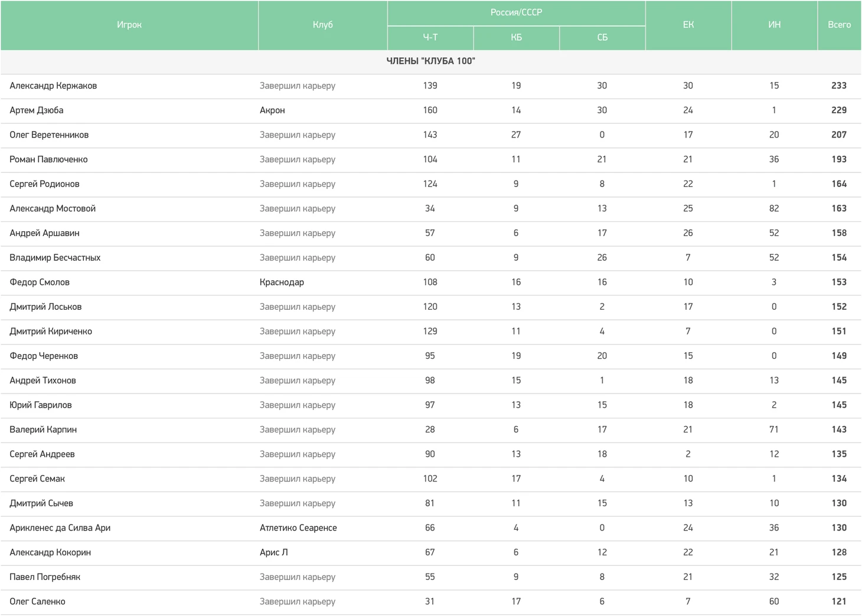Click the Акрон club name
Viewport: 862px width, 616px height.
pyautogui.click(x=272, y=110)
